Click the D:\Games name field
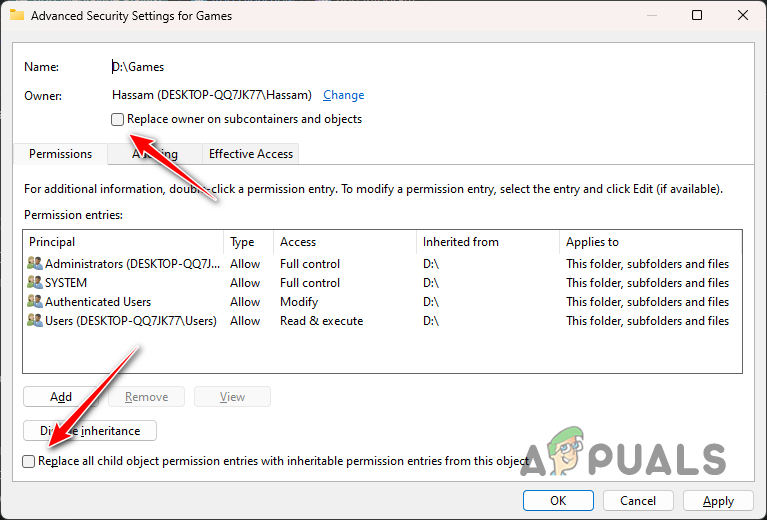Image resolution: width=767 pixels, height=520 pixels. click(138, 67)
